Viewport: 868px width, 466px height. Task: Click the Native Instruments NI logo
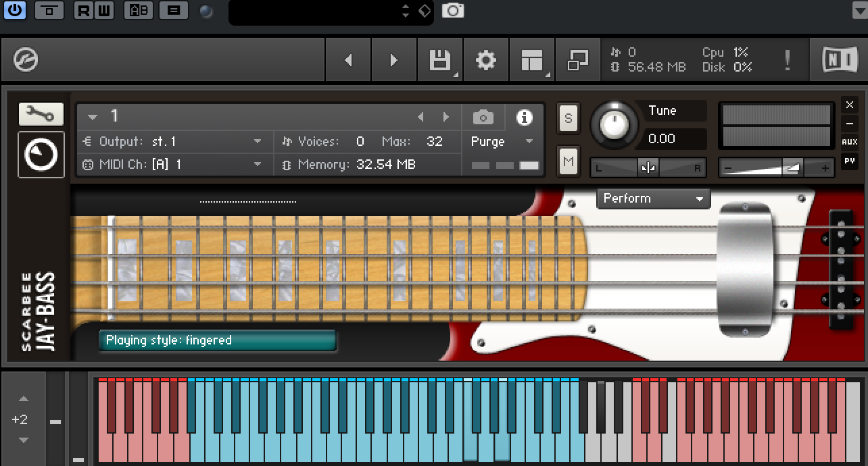pyautogui.click(x=840, y=60)
